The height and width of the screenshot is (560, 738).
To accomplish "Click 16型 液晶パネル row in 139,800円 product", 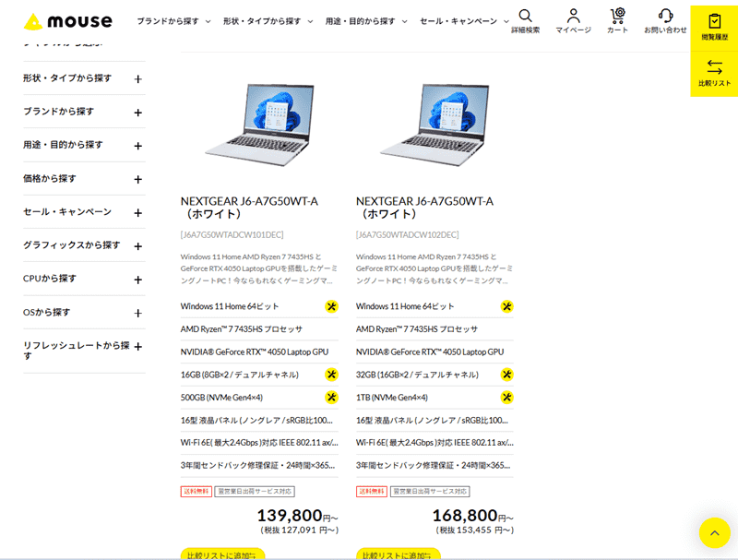I will point(259,421).
